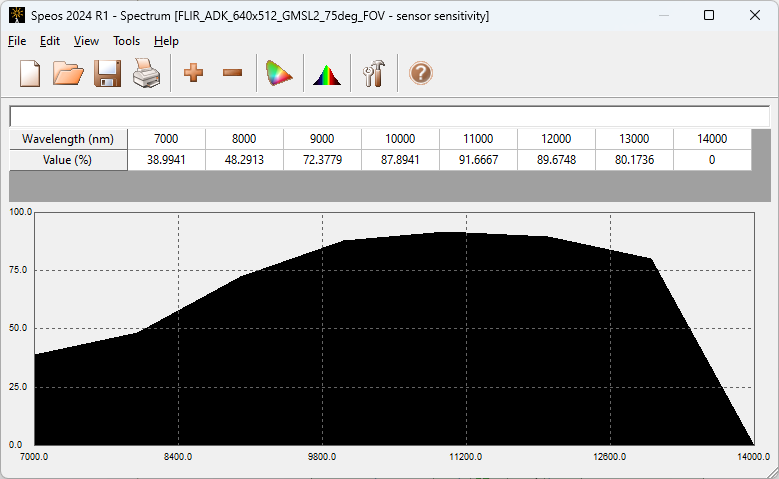This screenshot has height=479, width=779.
Task: Print the spectrum with printer icon
Action: click(147, 74)
